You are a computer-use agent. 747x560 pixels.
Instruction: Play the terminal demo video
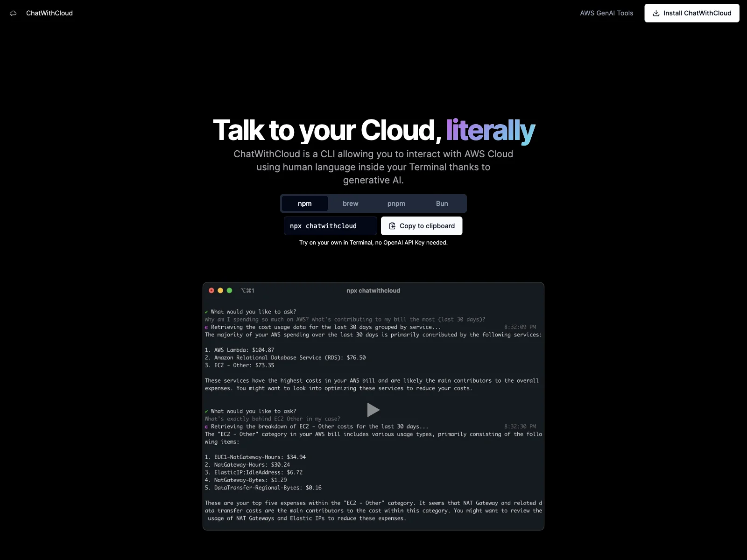pyautogui.click(x=373, y=410)
